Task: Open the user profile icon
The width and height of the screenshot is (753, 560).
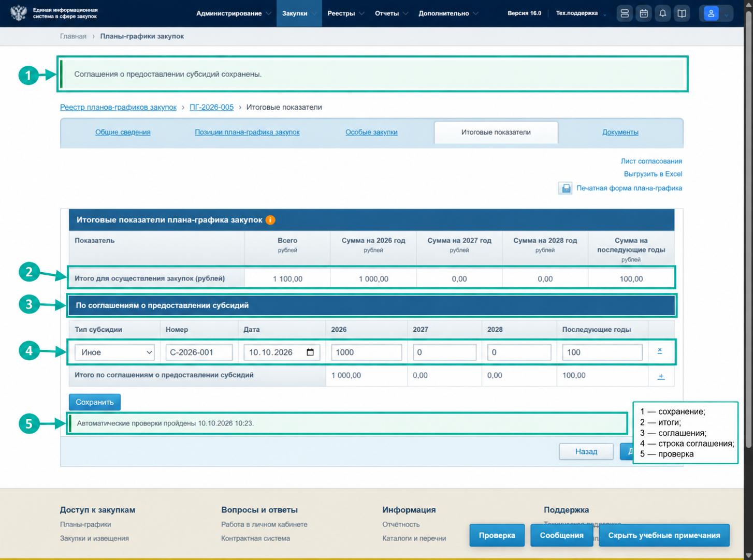Action: pyautogui.click(x=711, y=13)
